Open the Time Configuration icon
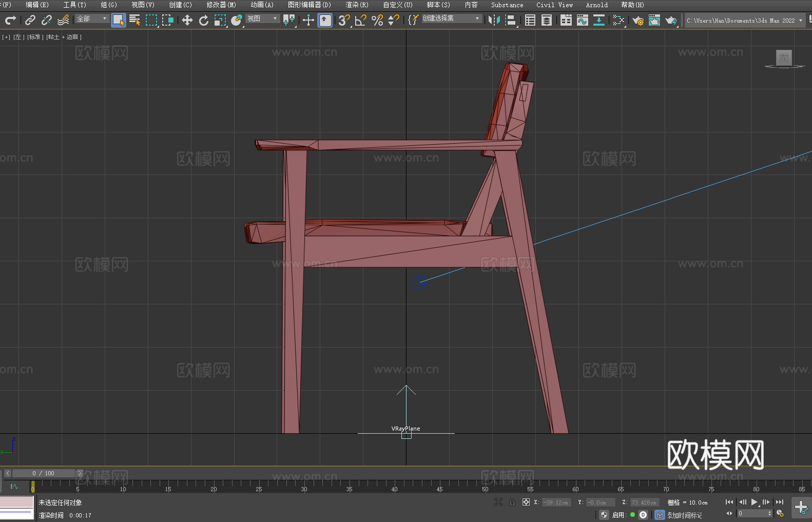The height and width of the screenshot is (522, 812). [x=780, y=513]
